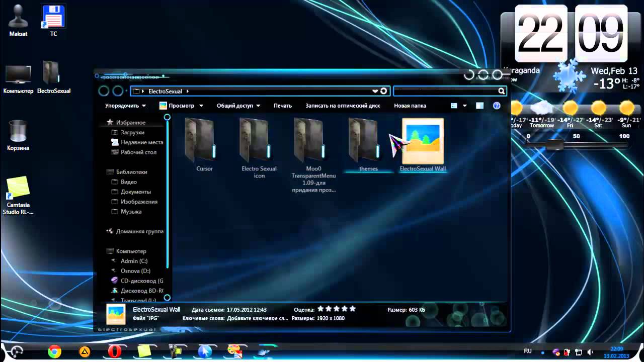Expand the address bar history dropdown arrow

[375, 91]
